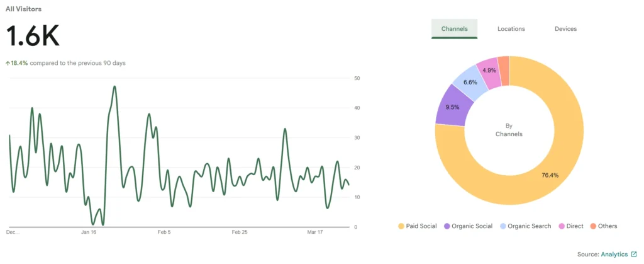The width and height of the screenshot is (644, 264).
Task: Open the Analytics source link
Action: coord(614,254)
